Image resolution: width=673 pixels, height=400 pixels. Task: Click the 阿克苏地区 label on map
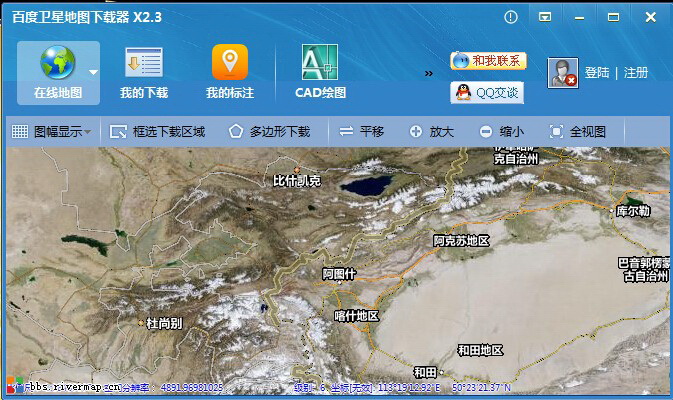(x=461, y=241)
